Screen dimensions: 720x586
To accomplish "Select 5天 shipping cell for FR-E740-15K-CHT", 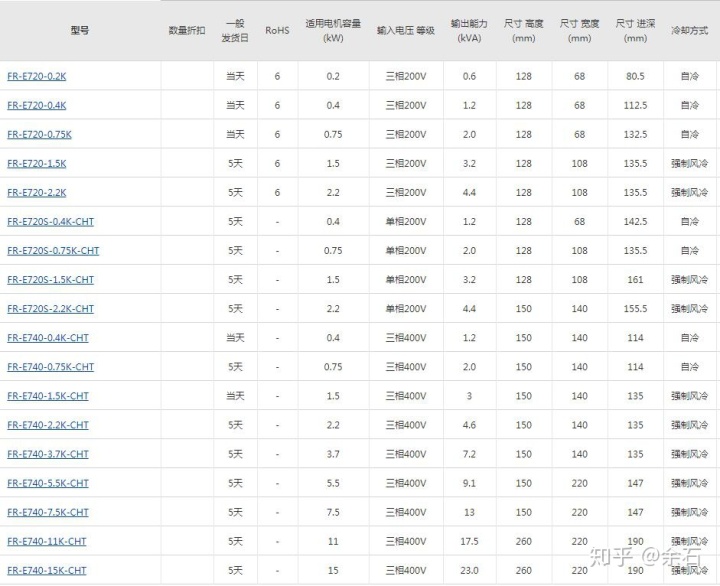I will tap(236, 570).
